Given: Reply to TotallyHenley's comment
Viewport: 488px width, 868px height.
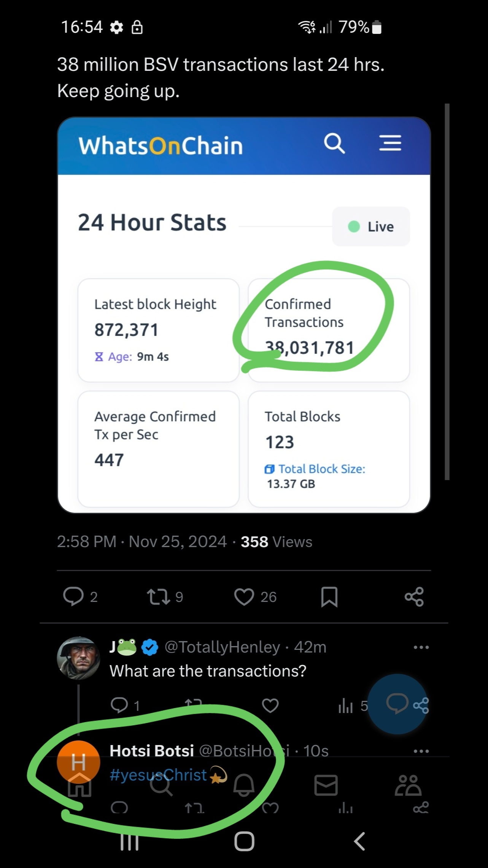Looking at the screenshot, I should [x=119, y=705].
